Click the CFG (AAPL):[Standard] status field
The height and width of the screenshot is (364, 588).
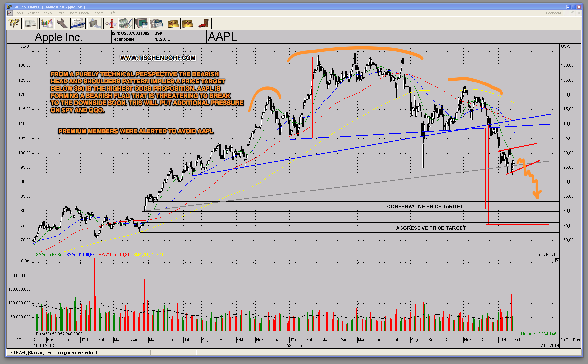(x=26, y=353)
